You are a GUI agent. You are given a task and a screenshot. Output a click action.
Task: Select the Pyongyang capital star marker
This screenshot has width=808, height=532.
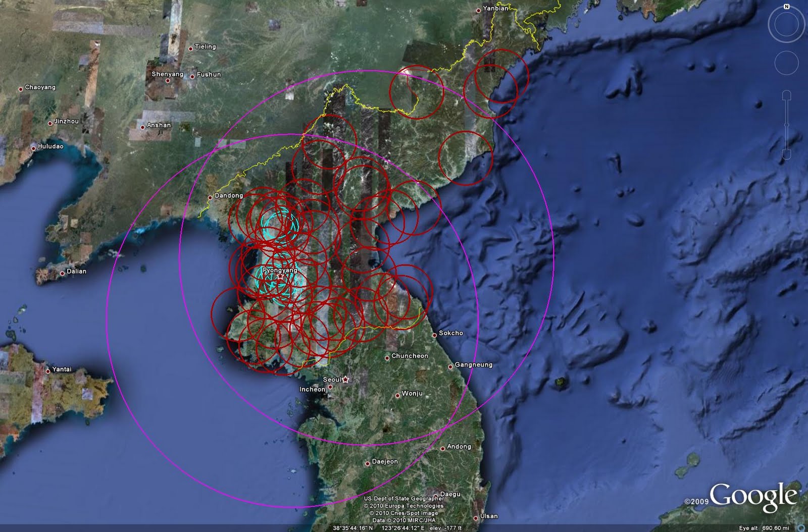pyautogui.click(x=280, y=277)
